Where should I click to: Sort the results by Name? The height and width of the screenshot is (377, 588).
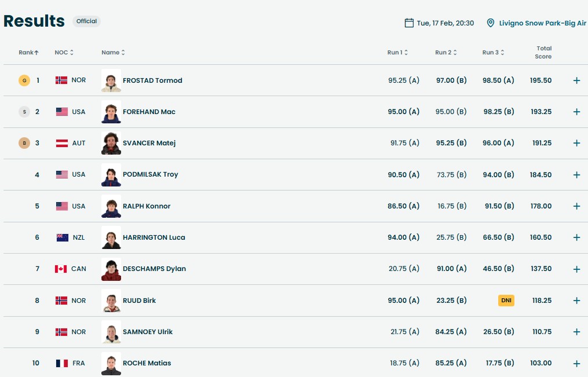(x=113, y=53)
